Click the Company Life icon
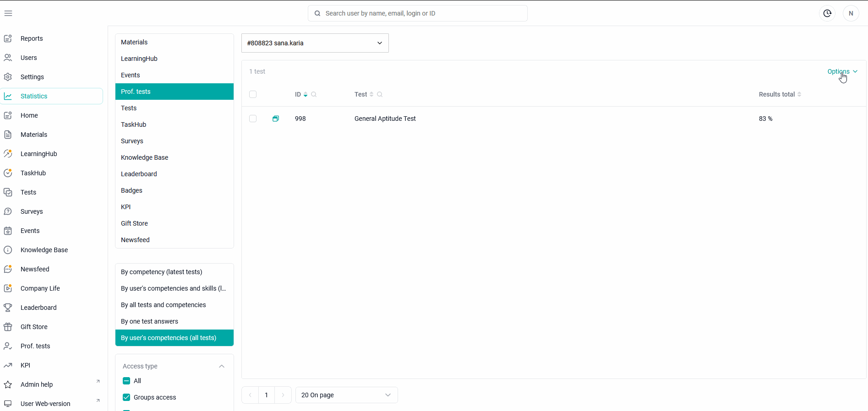Image resolution: width=868 pixels, height=411 pixels. click(8, 288)
